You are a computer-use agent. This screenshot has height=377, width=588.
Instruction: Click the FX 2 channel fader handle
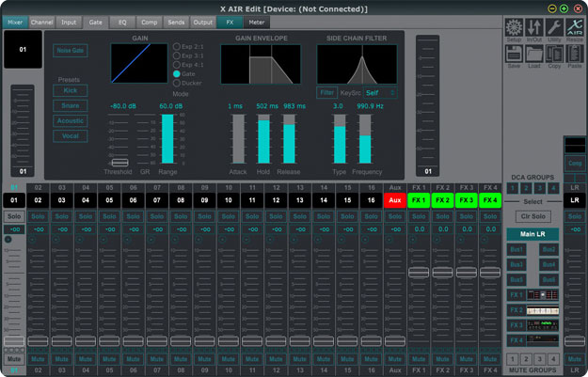click(x=442, y=273)
